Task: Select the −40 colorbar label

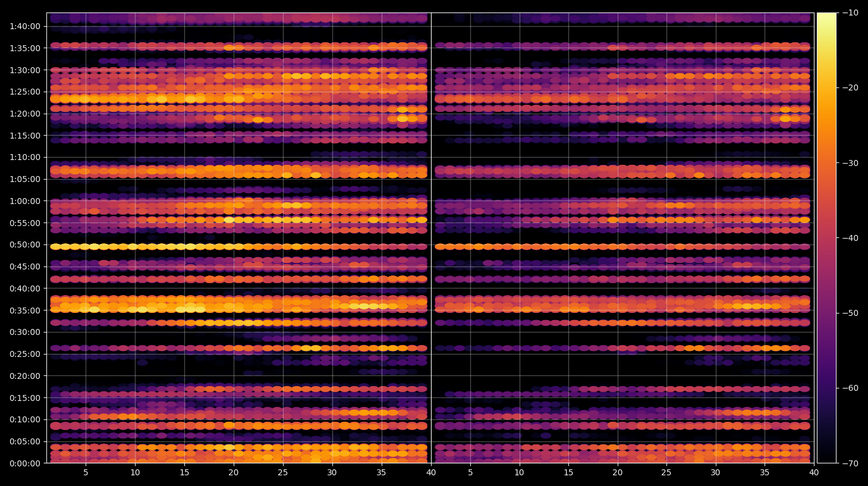Action: click(851, 238)
